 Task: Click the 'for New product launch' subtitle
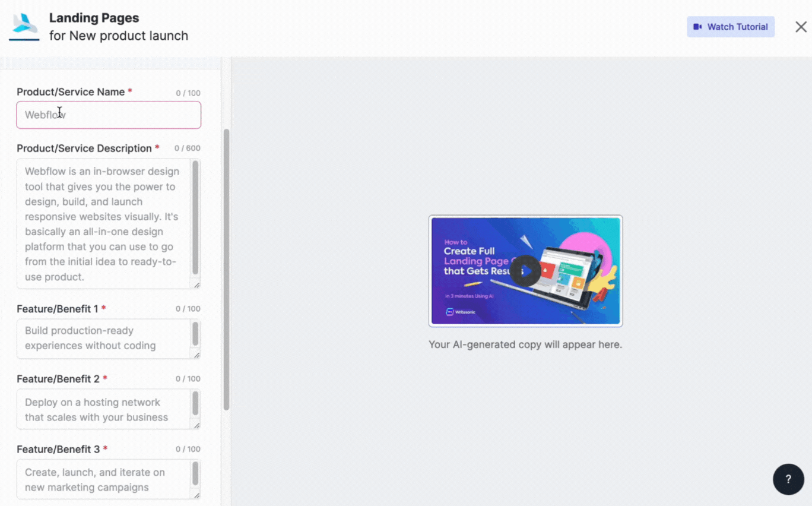(x=119, y=36)
